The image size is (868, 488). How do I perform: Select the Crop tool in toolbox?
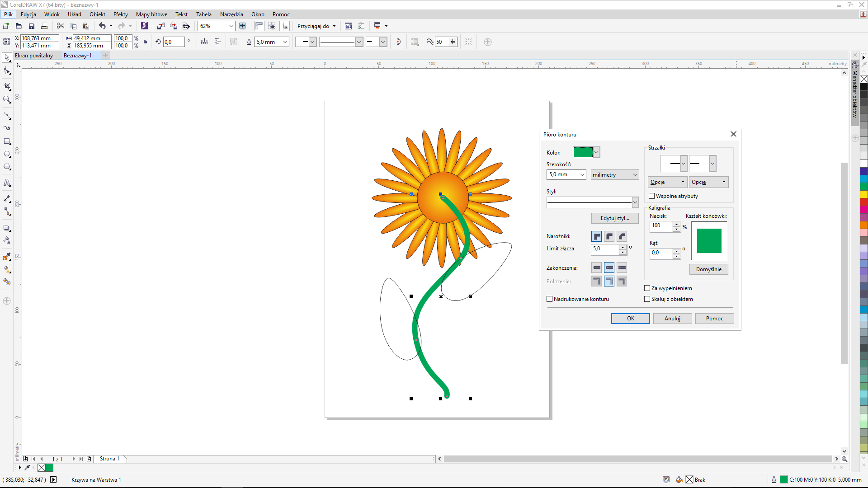[7, 86]
